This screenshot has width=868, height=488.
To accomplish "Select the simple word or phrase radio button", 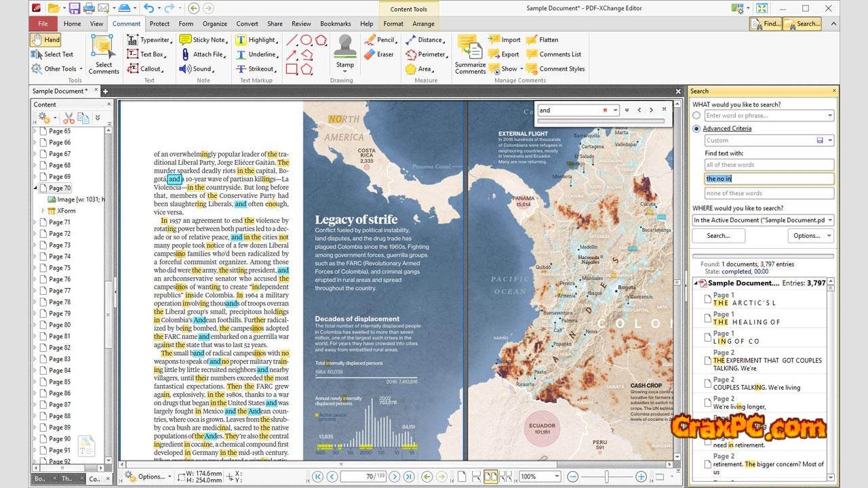I will [696, 116].
